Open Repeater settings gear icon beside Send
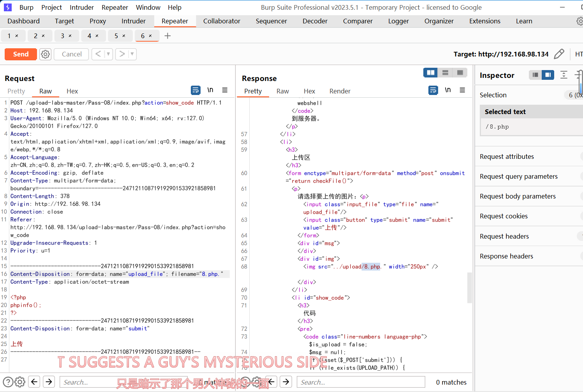 [x=46, y=54]
